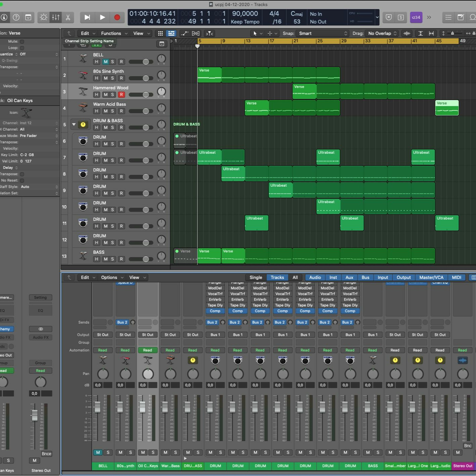Switch mixer to the Single tab
Viewport: 476px width, 476px height.
[255, 277]
